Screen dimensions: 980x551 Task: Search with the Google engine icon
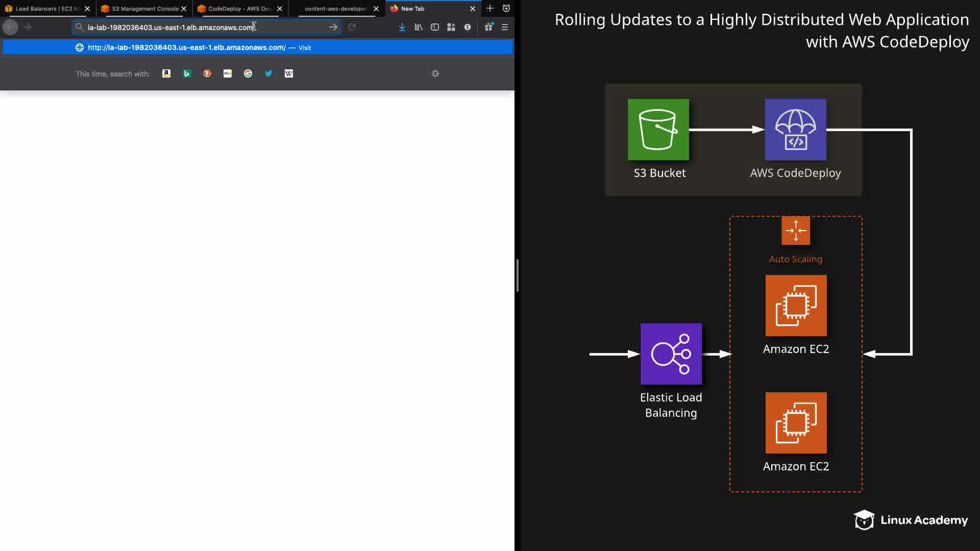click(248, 73)
